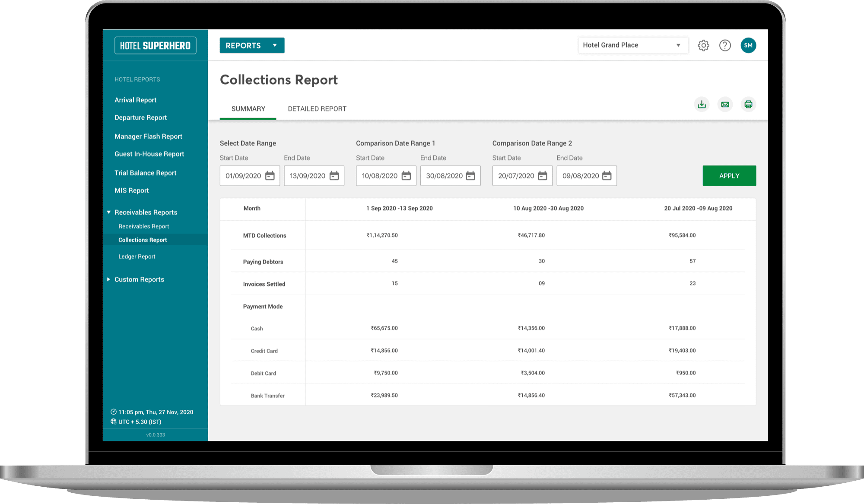864x504 pixels.
Task: Open calendar for 13/09/2020 end date
Action: 334,176
